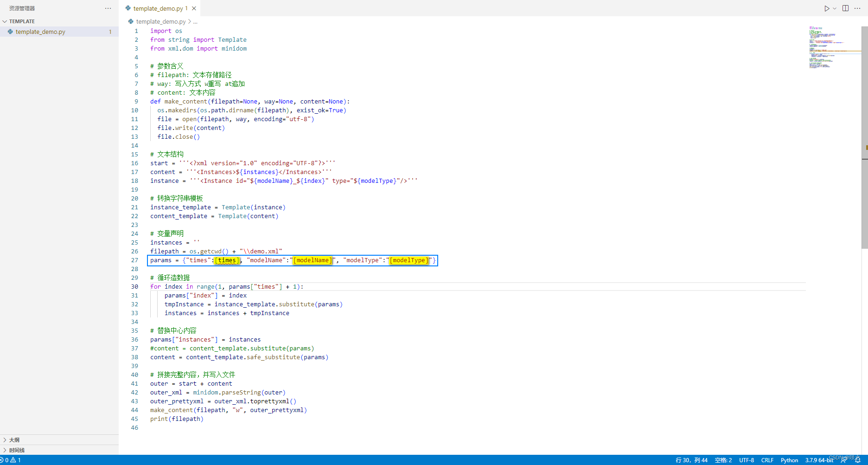This screenshot has height=465, width=868.
Task: Collapse the TEMPLATE folder section
Action: (x=22, y=21)
